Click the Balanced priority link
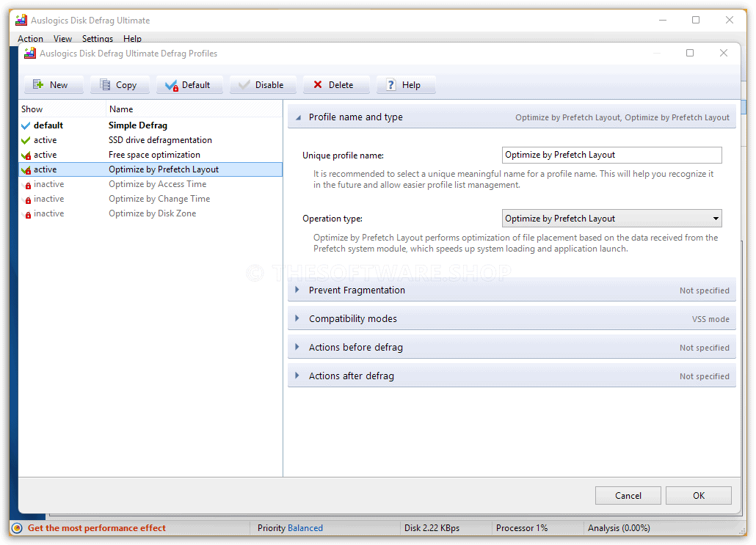 coord(305,528)
